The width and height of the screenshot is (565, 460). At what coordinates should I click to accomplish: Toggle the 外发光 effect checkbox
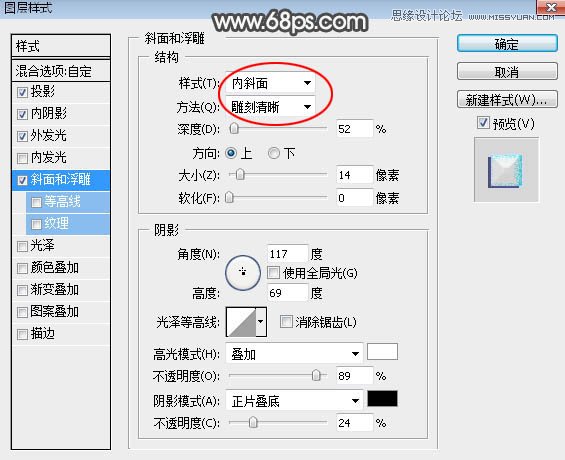(22, 137)
